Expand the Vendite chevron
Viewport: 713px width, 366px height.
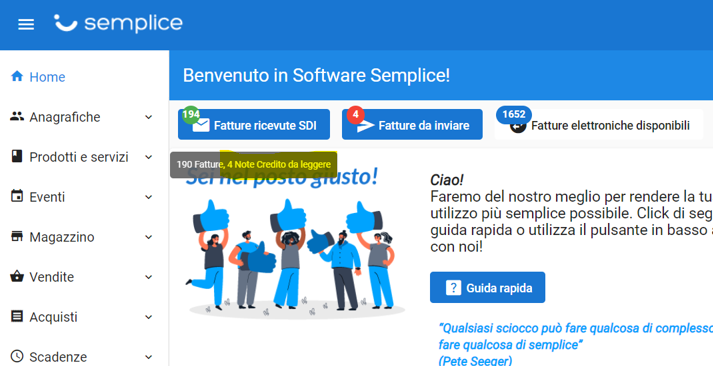point(149,277)
